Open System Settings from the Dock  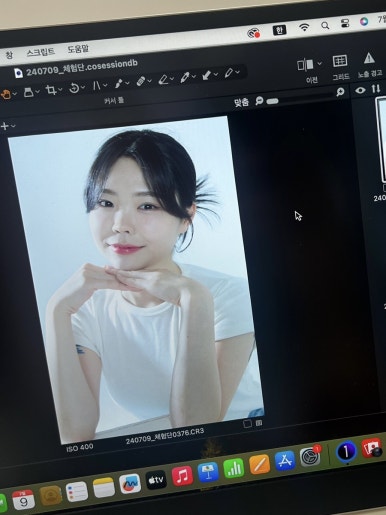(x=310, y=456)
